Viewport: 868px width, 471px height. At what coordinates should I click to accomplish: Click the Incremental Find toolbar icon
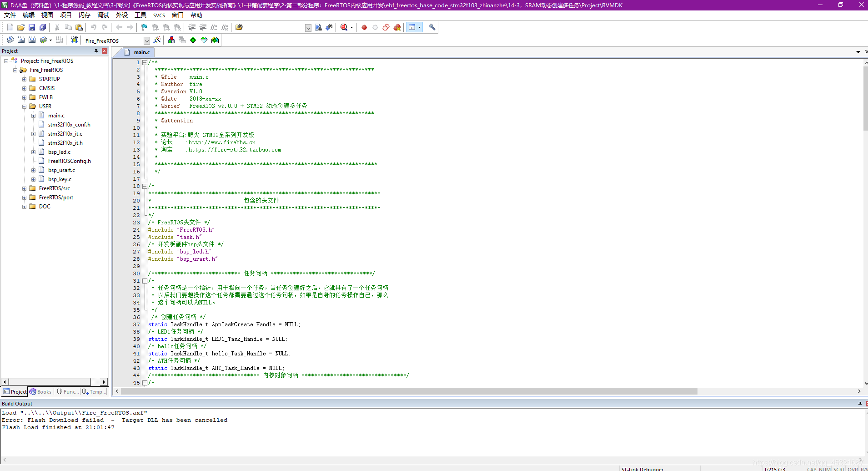click(x=329, y=27)
